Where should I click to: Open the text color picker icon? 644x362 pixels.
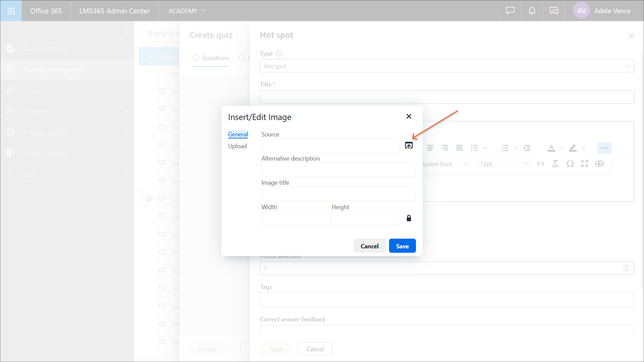[551, 148]
